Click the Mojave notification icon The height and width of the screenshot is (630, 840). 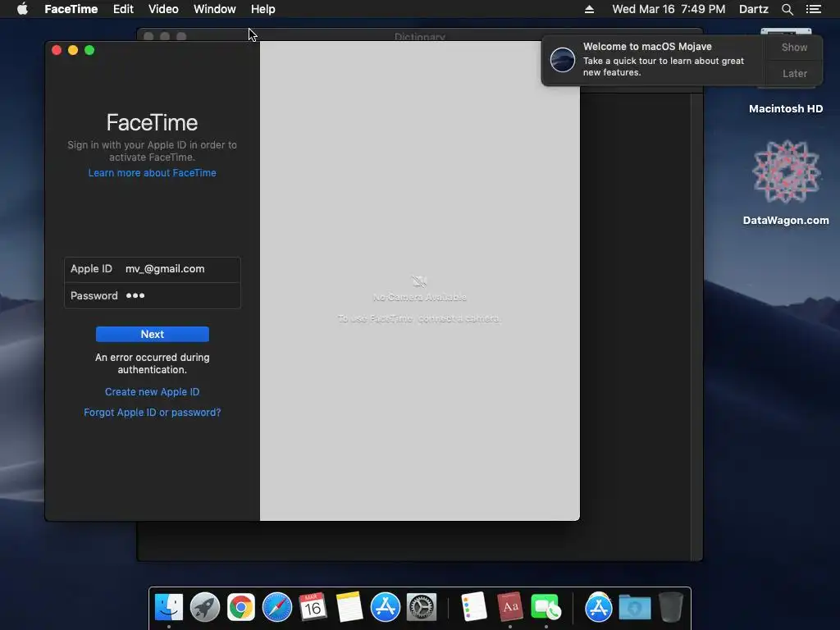click(563, 59)
